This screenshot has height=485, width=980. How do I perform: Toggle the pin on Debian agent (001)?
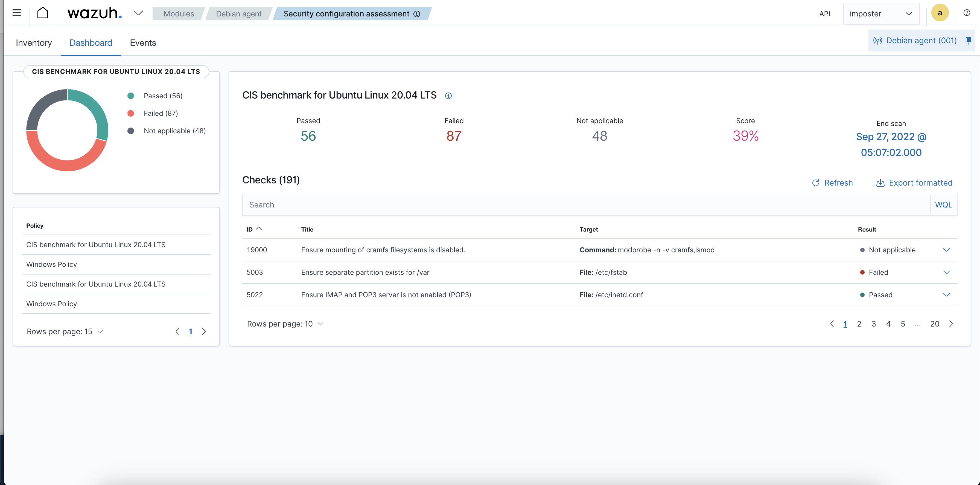969,40
